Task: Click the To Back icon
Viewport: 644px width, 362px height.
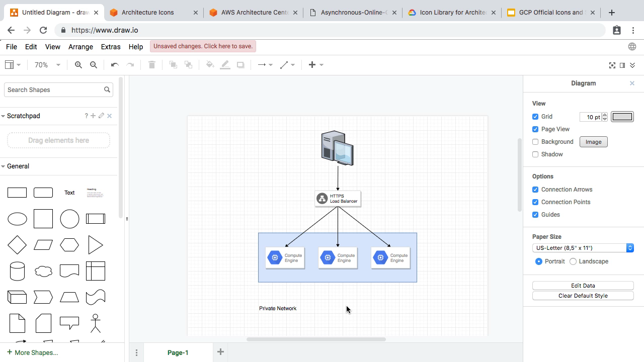Action: [189, 65]
